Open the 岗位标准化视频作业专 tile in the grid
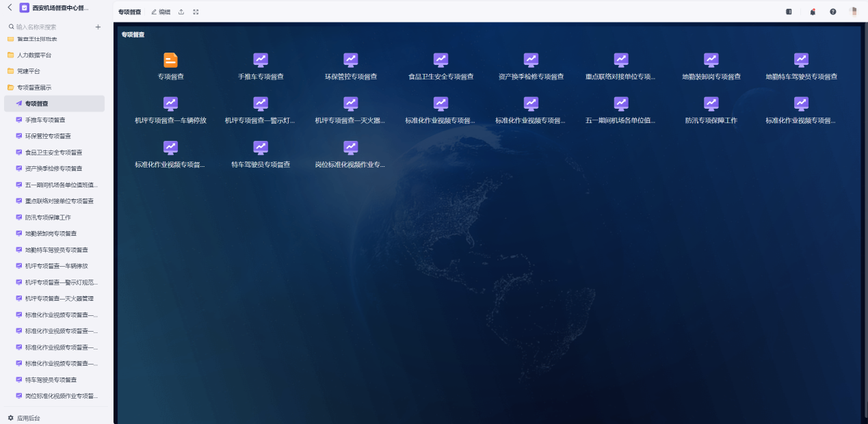This screenshot has width=868, height=424. (351, 154)
